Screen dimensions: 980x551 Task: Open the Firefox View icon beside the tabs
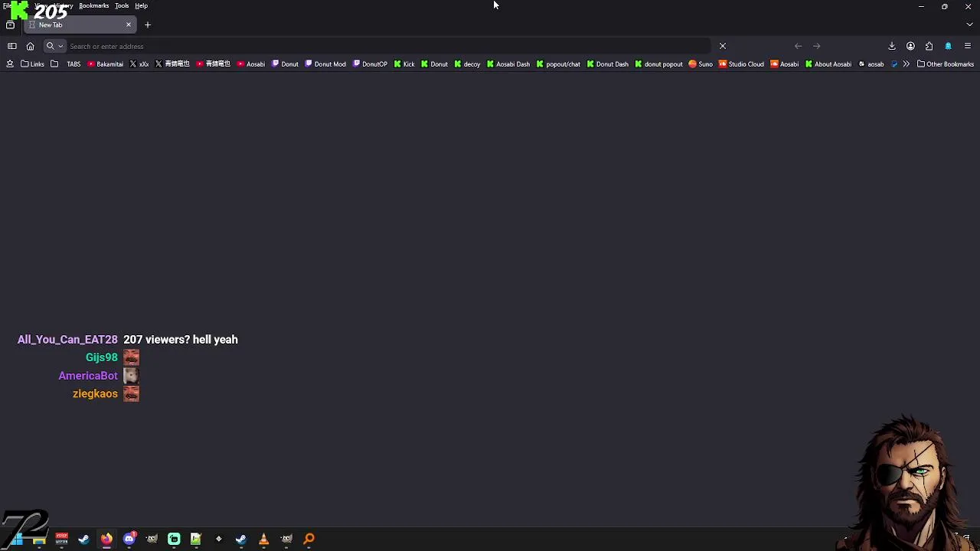pos(10,24)
